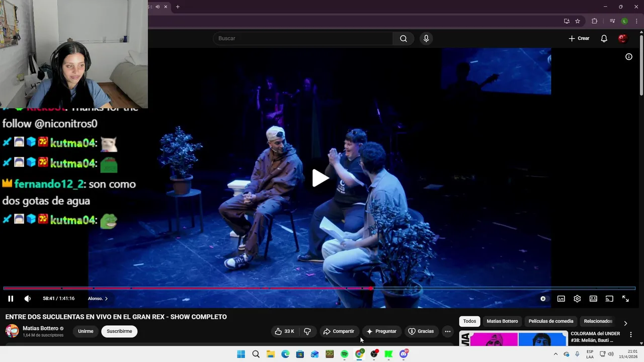Open COLORAMA del UNDER #38 title
This screenshot has width=644, height=362.
[x=595, y=337]
